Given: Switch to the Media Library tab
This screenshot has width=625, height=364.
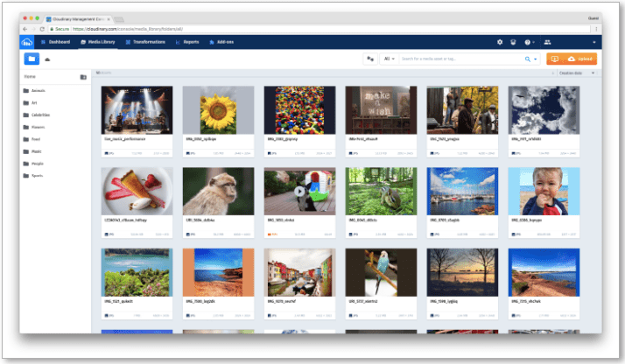Looking at the screenshot, I should click(98, 42).
